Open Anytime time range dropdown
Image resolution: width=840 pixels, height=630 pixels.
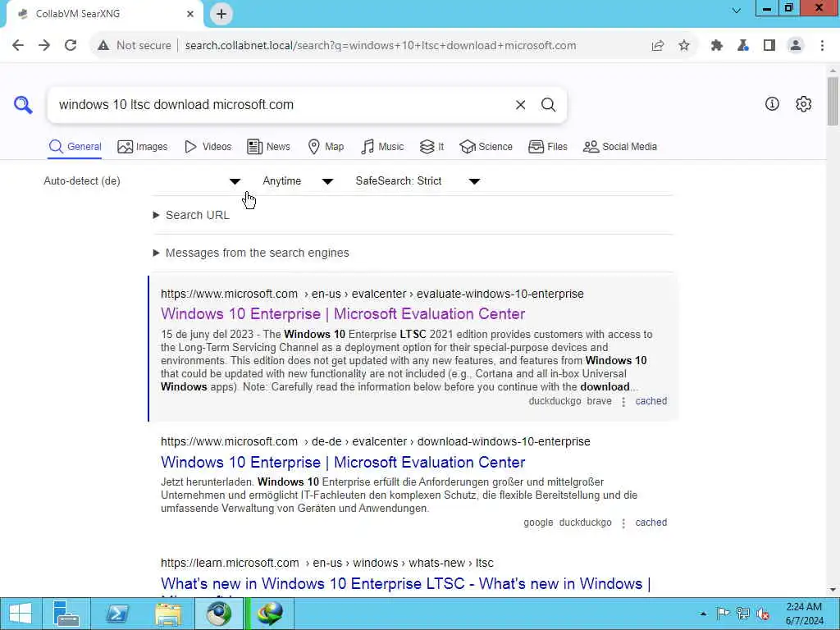[298, 181]
